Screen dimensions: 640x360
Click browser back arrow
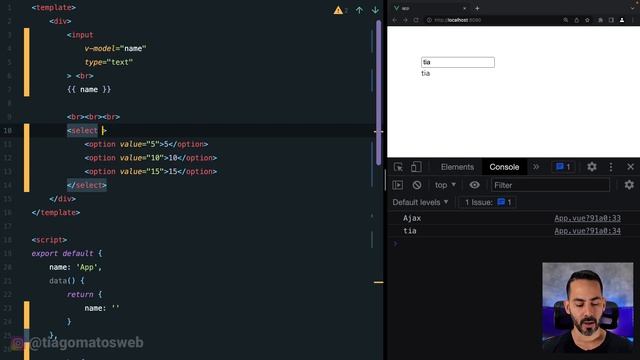coord(395,20)
